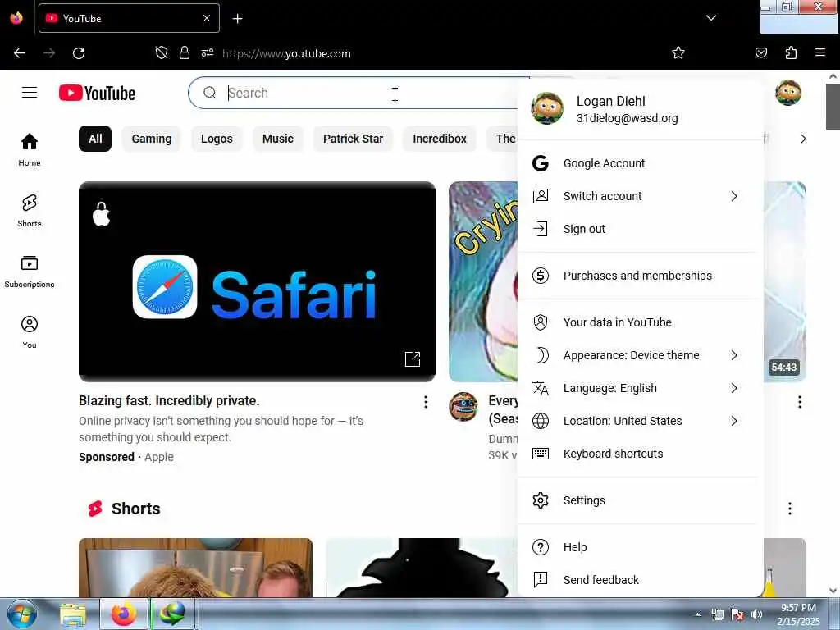Click the Blazing fast. Incredibly private. title
Viewport: 840px width, 630px height.
(x=169, y=400)
